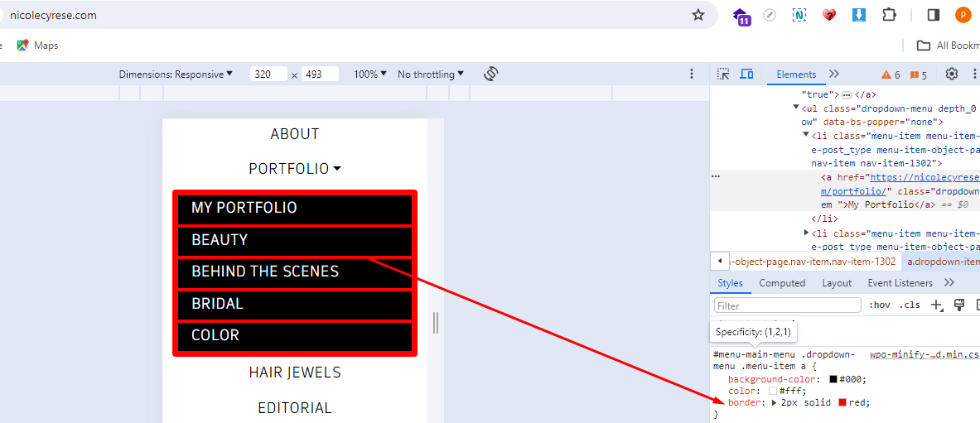Screen dimensions: 980x423
Task: Select the a.dropdown-item breadcrumb
Action: (941, 262)
